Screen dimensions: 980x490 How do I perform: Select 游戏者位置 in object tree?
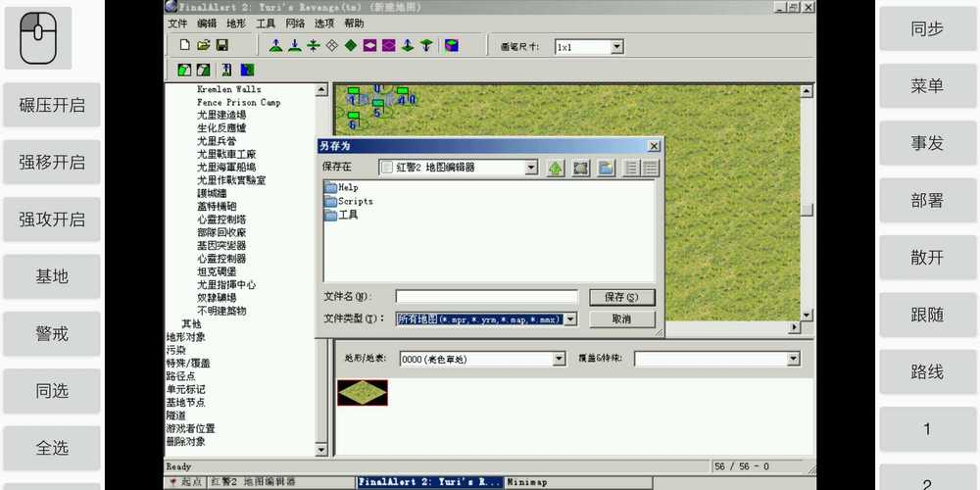(x=191, y=429)
